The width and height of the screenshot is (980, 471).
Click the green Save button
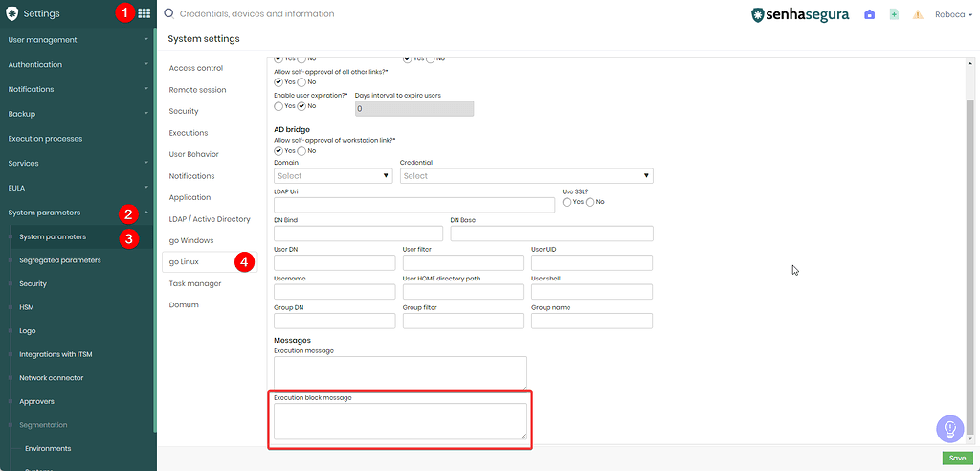pos(957,459)
